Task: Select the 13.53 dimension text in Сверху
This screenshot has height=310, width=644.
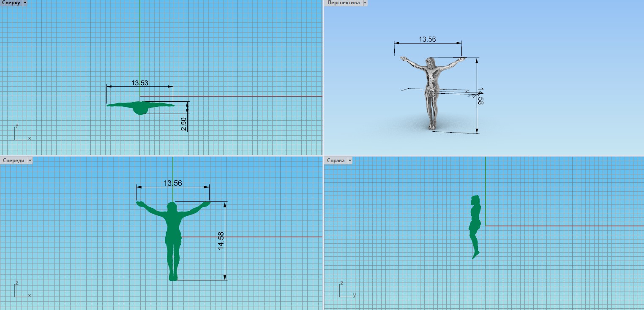Action: click(x=139, y=83)
